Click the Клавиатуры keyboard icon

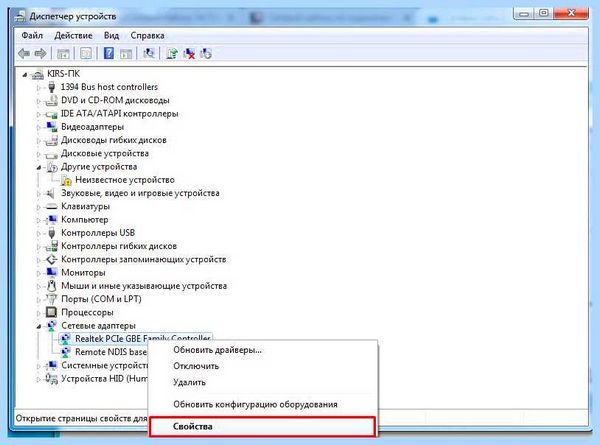[x=52, y=207]
